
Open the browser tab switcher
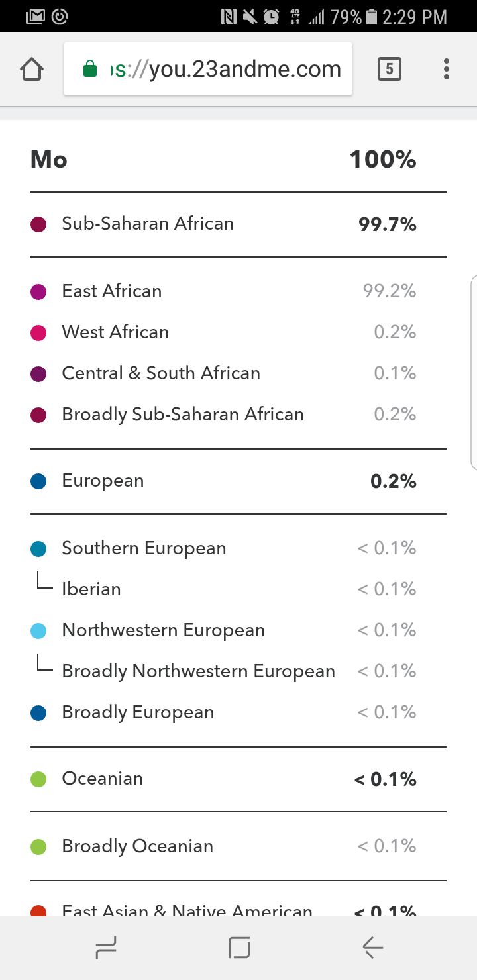pyautogui.click(x=389, y=69)
